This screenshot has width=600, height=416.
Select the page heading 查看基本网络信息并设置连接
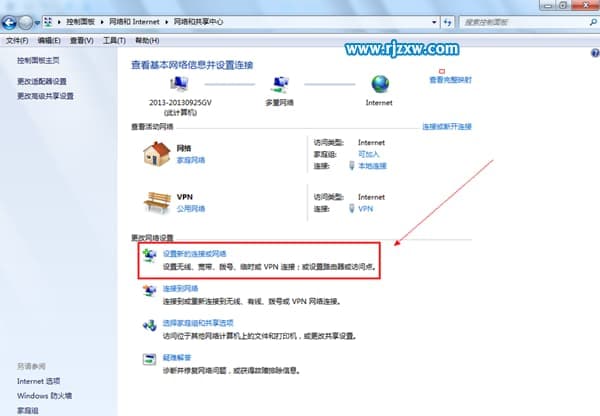(192, 65)
